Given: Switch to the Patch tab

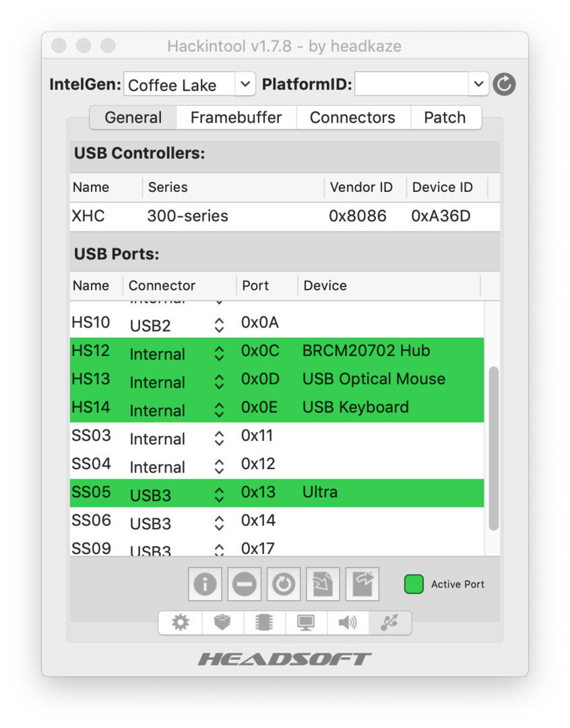Looking at the screenshot, I should [445, 117].
